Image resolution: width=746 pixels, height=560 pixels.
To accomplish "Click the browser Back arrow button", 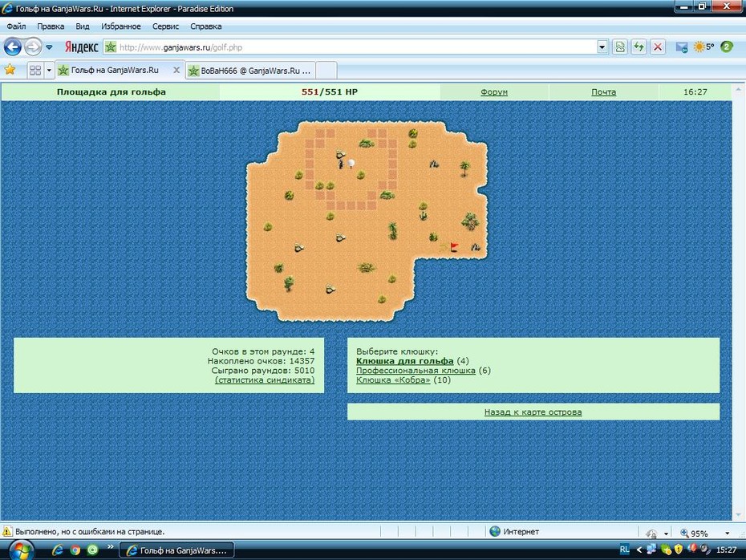I will [13, 47].
